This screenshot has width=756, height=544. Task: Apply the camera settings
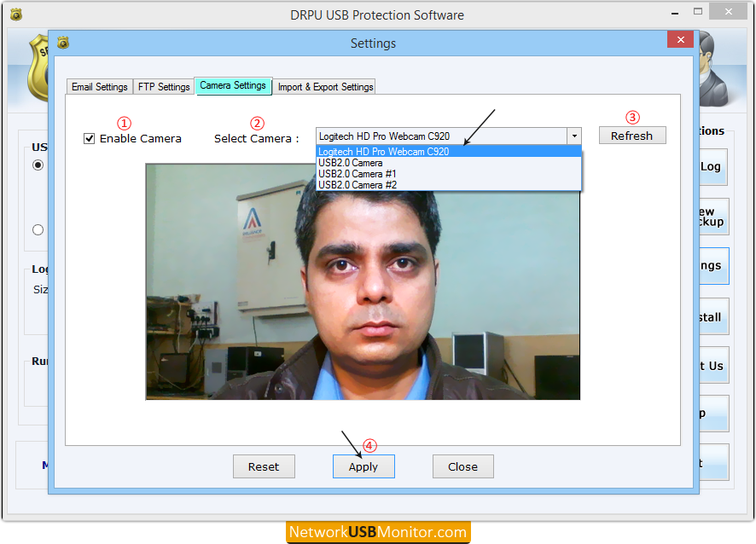click(363, 466)
